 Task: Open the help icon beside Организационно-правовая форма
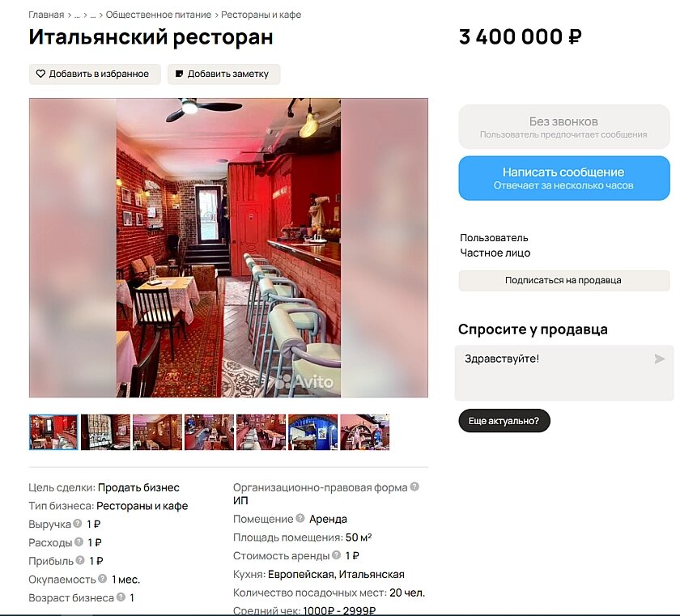(x=414, y=486)
